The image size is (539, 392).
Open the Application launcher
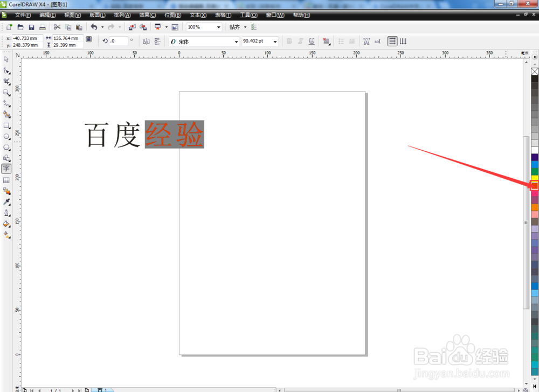[158, 27]
